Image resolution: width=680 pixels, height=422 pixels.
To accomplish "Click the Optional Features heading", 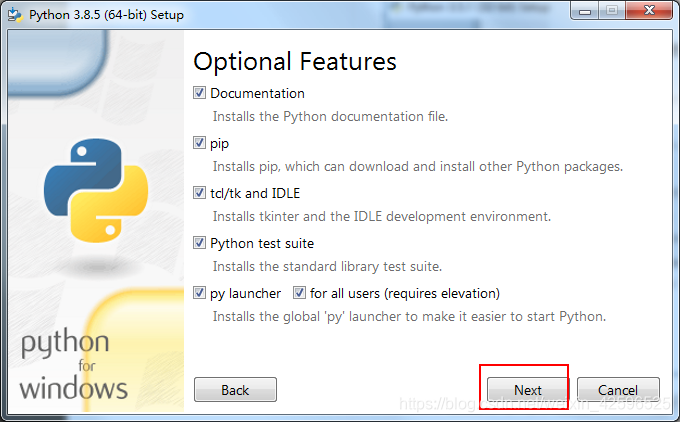I will 295,62.
